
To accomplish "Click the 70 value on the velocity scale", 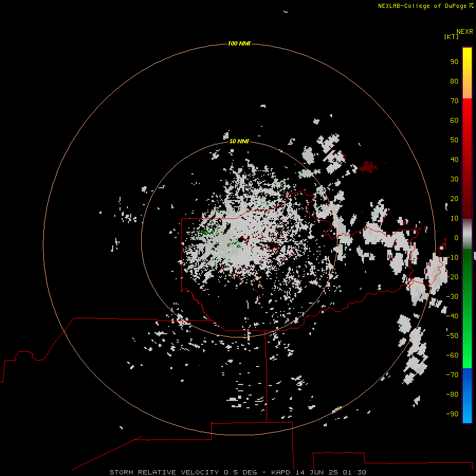I will click(x=454, y=101).
